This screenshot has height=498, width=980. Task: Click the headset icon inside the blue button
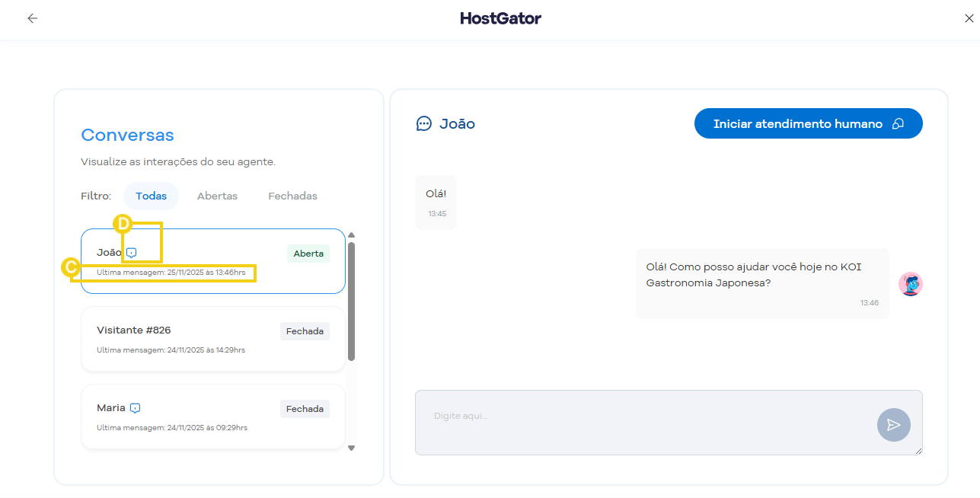(x=899, y=123)
